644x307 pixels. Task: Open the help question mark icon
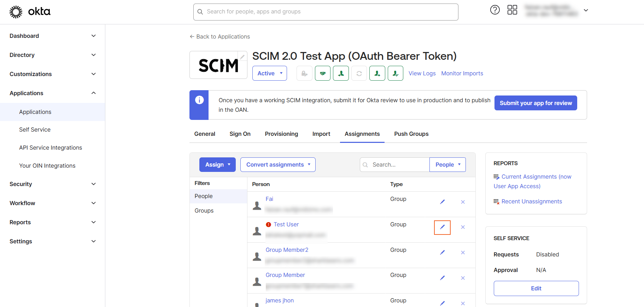pos(495,10)
